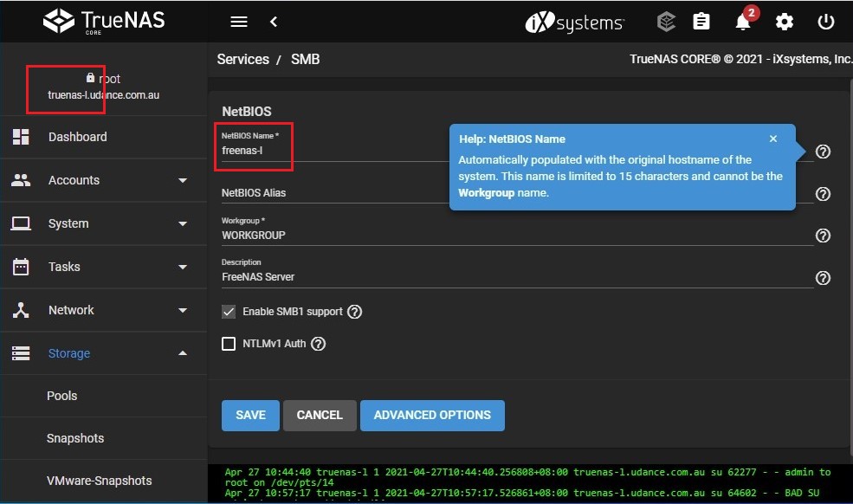
Task: Go to Snapshots under Storage
Action: tap(103, 438)
